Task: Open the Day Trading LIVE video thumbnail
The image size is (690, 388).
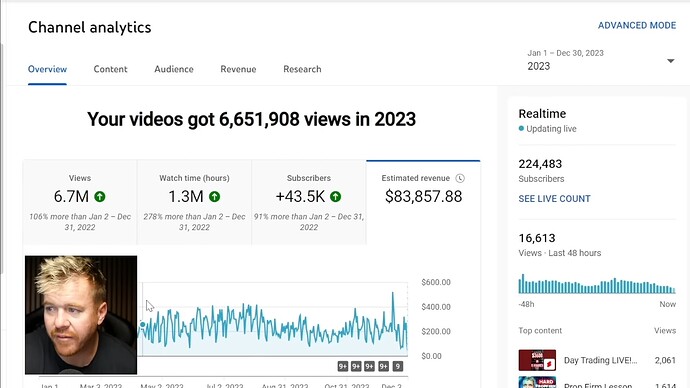Action: (537, 360)
